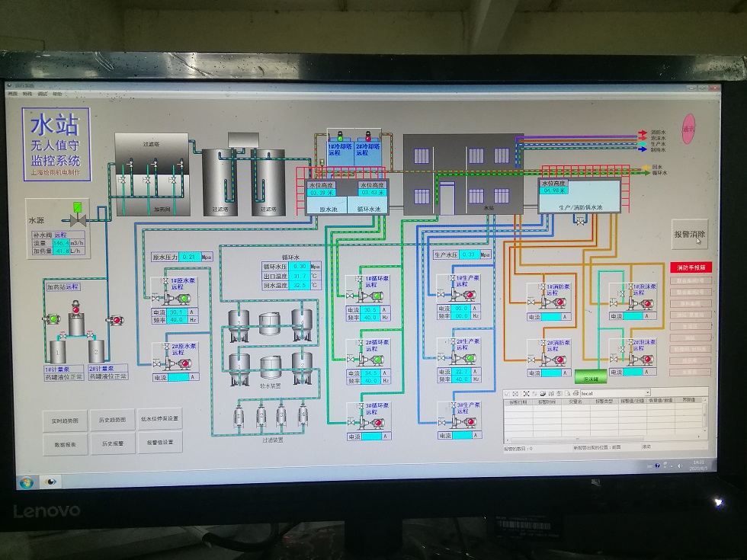The height and width of the screenshot is (560, 747).
Task: Open the fourth menu in the menu bar
Action: [57, 94]
